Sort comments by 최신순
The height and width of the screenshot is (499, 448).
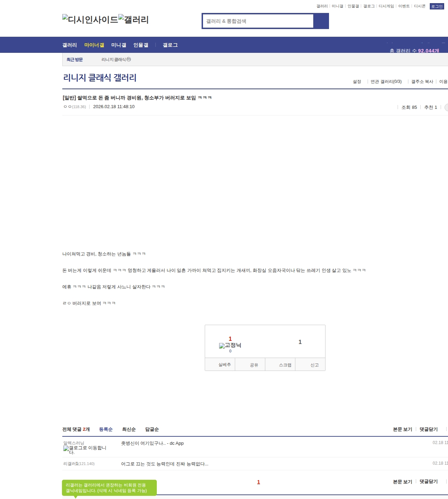point(129,429)
